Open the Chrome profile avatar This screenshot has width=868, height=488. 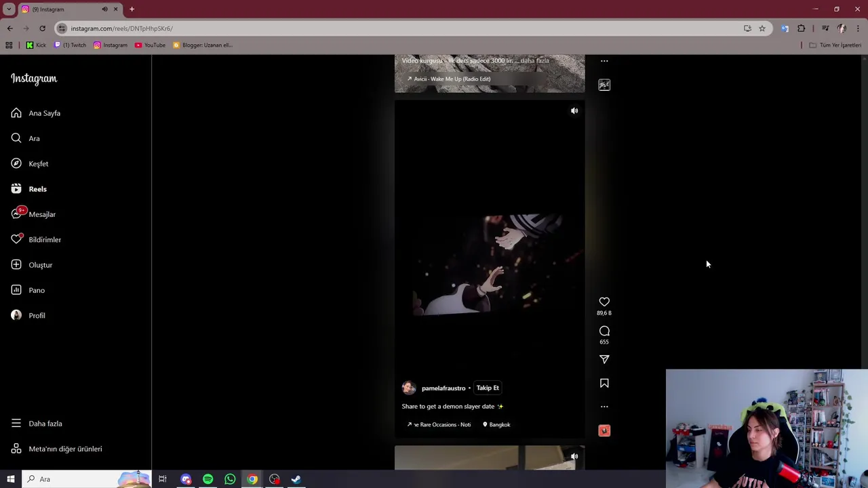pyautogui.click(x=842, y=28)
